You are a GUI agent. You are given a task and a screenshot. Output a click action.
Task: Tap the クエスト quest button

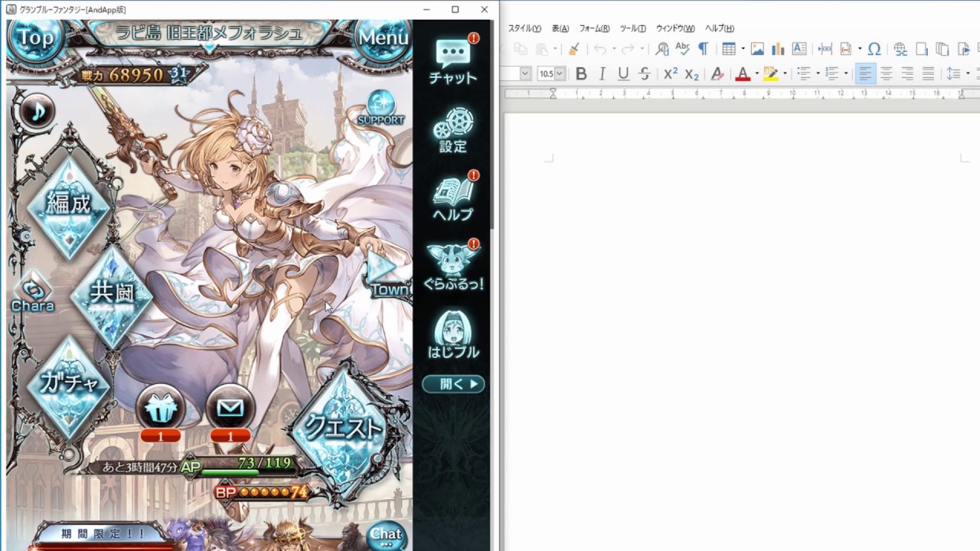(x=345, y=429)
